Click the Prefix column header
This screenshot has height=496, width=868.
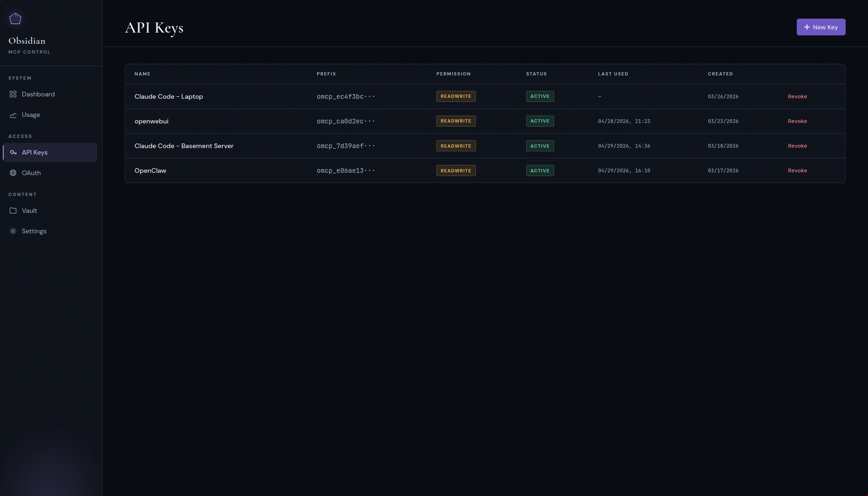click(x=326, y=74)
